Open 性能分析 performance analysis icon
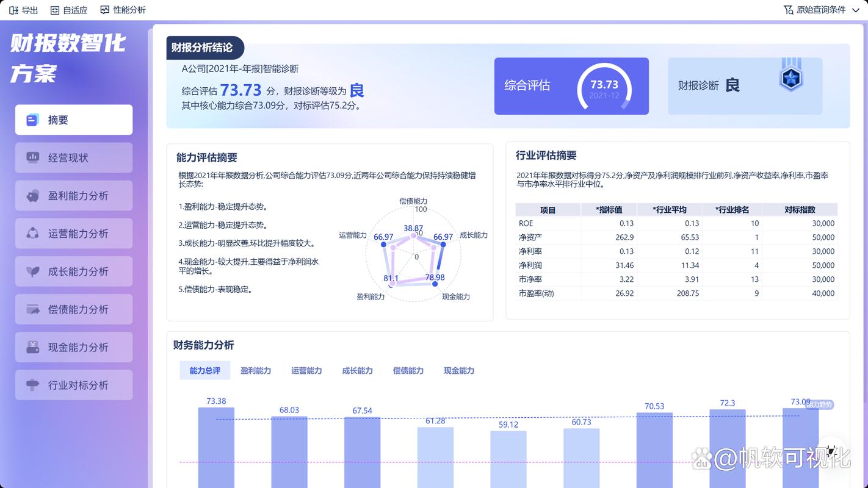Screen dimensions: 868x488 pyautogui.click(x=105, y=10)
